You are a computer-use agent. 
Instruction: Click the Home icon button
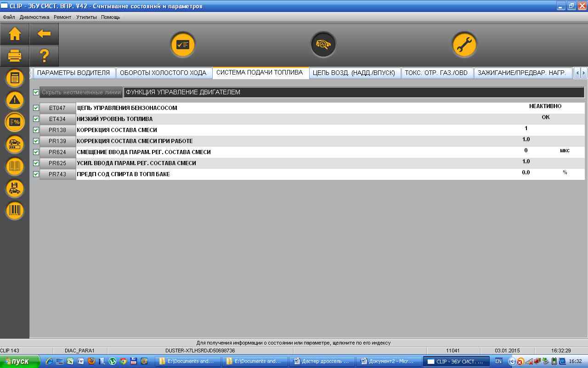click(15, 34)
